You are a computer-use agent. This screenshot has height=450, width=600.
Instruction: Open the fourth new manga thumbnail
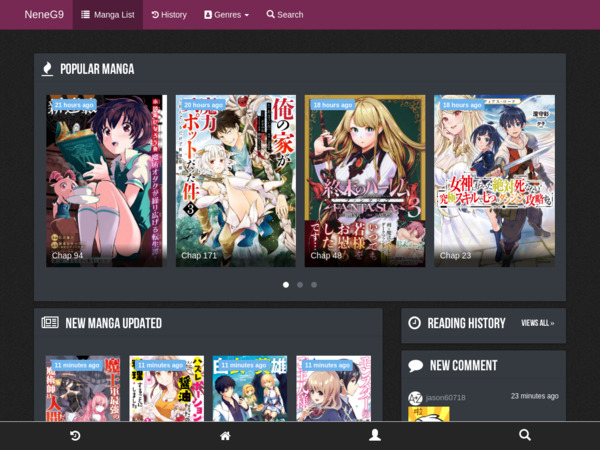click(334, 388)
